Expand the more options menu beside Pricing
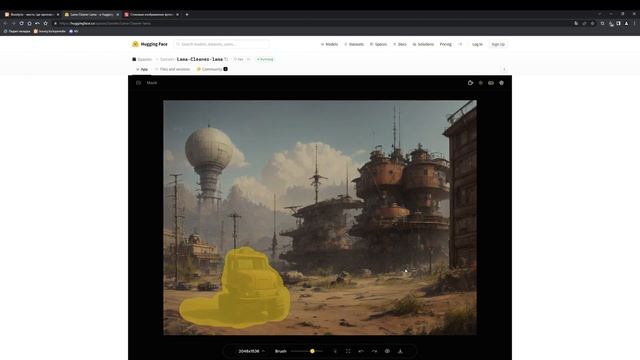This screenshot has height=360, width=640. pyautogui.click(x=460, y=44)
